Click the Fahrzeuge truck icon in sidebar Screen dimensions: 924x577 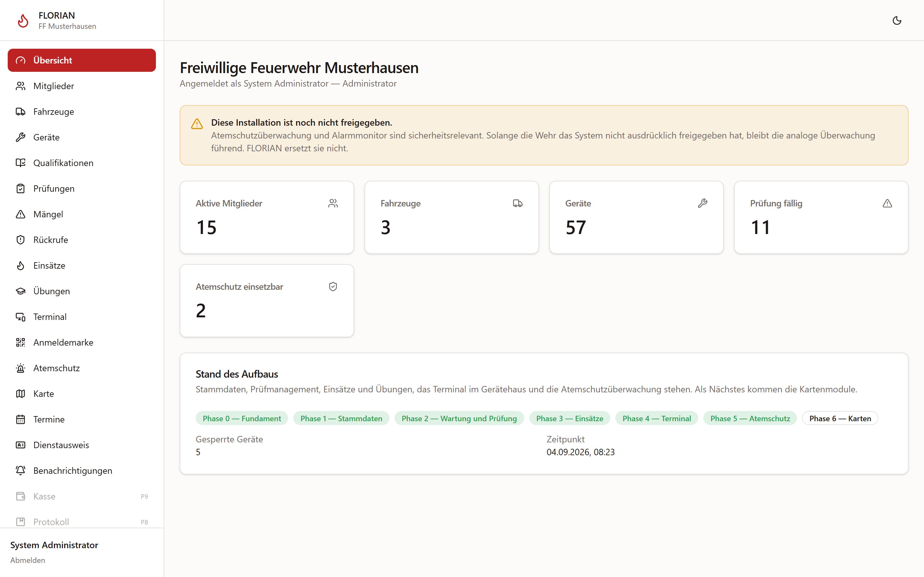pyautogui.click(x=21, y=112)
